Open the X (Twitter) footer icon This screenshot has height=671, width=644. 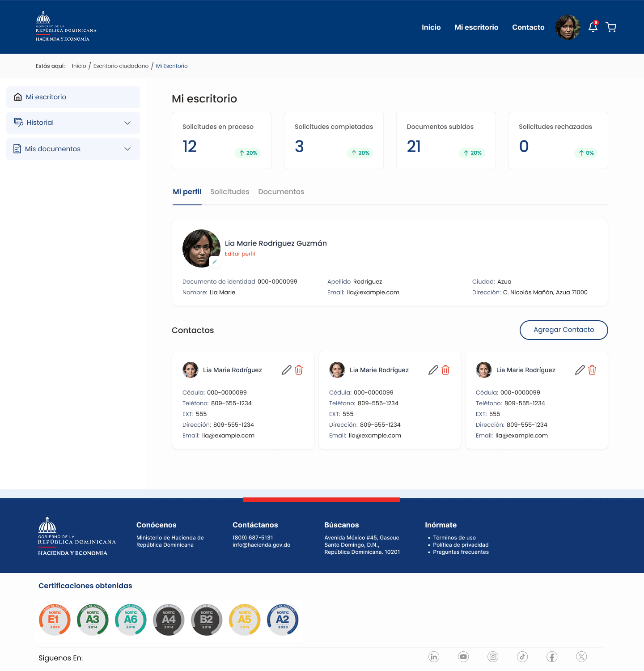click(581, 657)
